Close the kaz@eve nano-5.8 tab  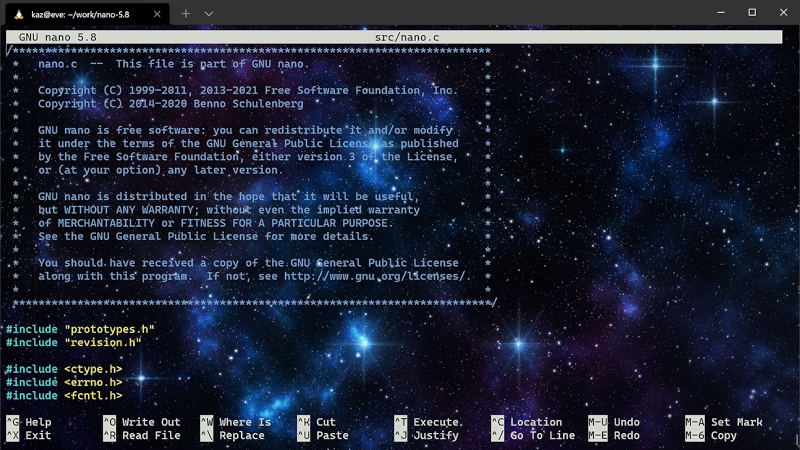click(157, 14)
